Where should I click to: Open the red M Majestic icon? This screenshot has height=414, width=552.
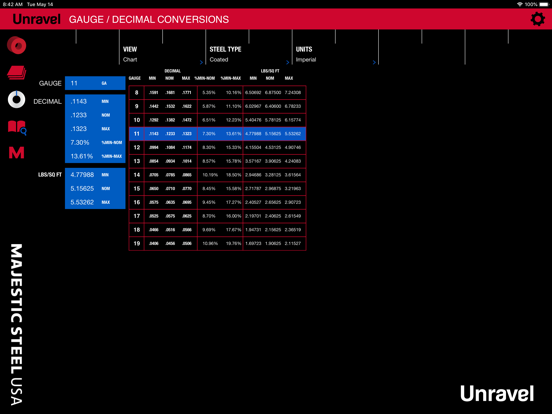pyautogui.click(x=17, y=153)
